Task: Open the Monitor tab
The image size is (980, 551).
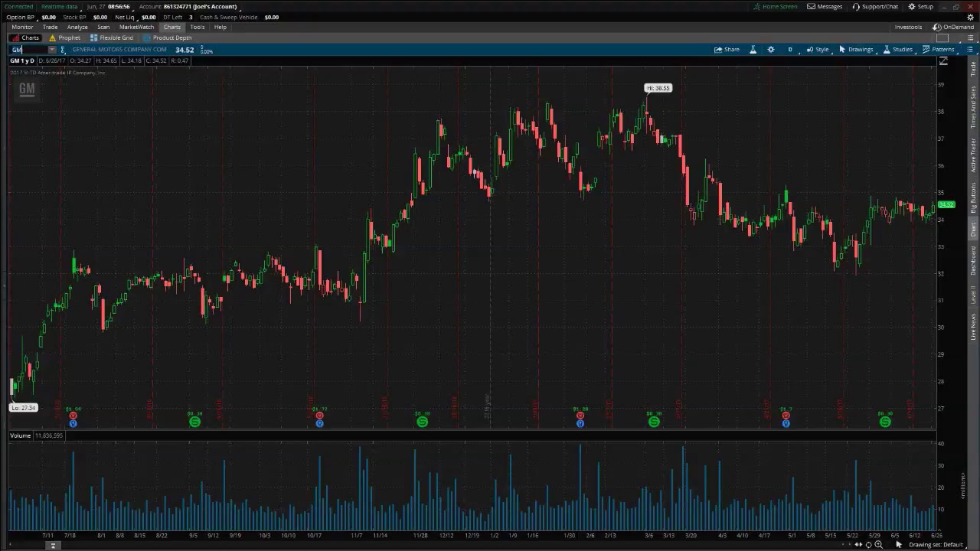Action: click(22, 27)
